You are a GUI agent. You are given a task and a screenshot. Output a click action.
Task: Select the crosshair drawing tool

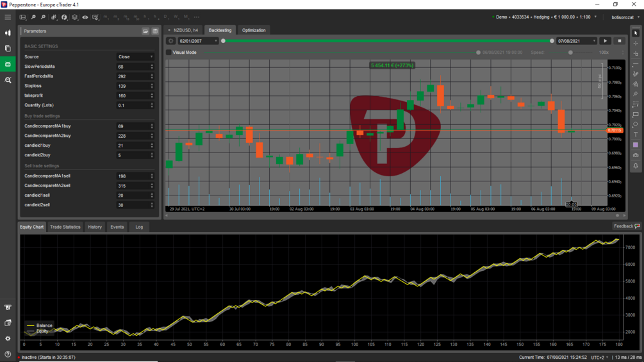[636, 43]
